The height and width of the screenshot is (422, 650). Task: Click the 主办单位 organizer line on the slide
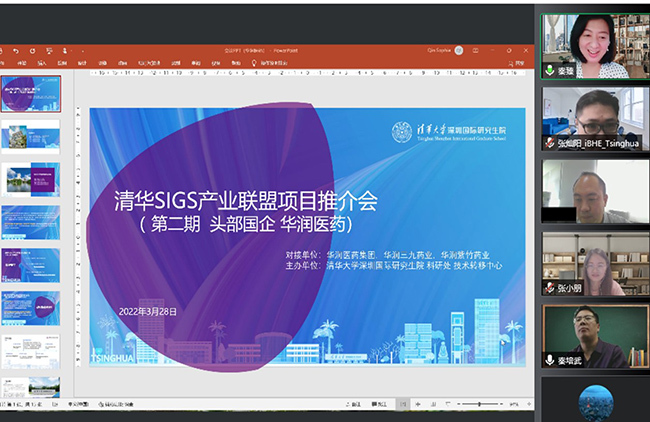[393, 266]
